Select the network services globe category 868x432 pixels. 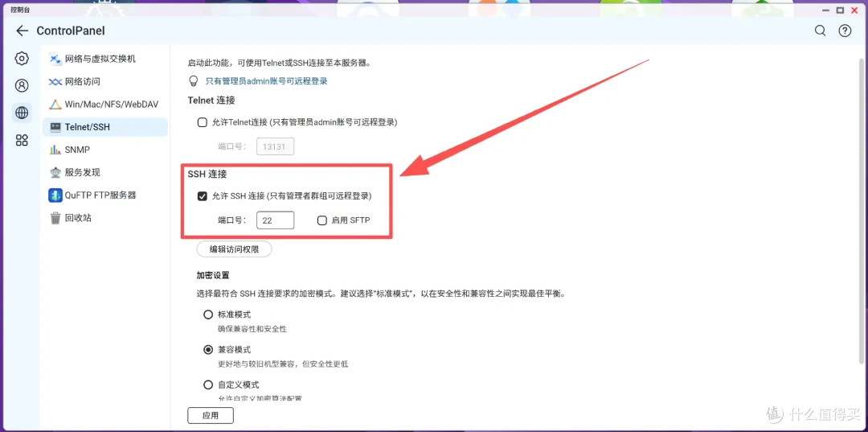tap(22, 113)
